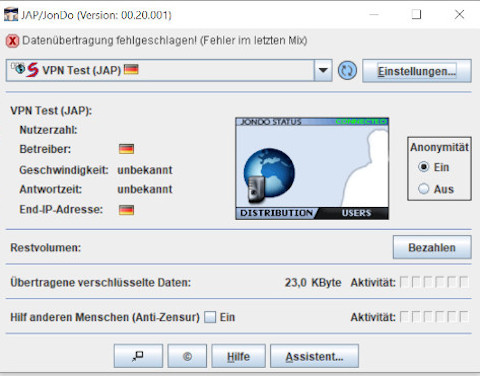Click the DISTRIBUTION label in the status panel
The width and height of the screenshot is (480, 376).
276,213
